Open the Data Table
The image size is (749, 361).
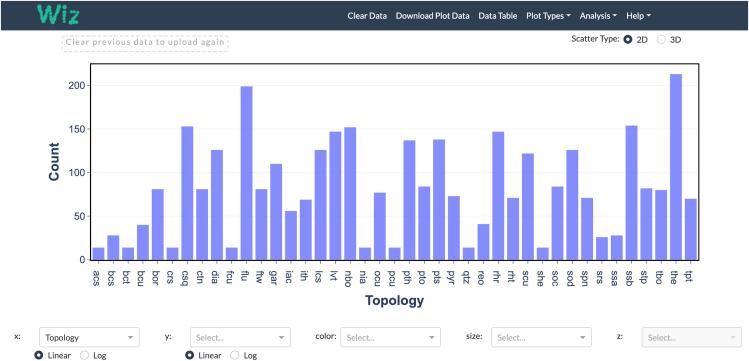[x=498, y=16]
